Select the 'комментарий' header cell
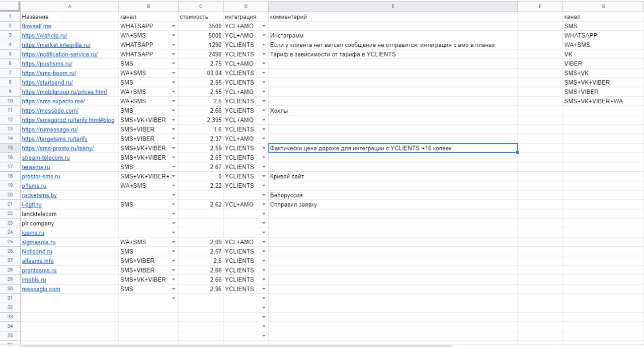This screenshot has height=347, width=644. [393, 17]
